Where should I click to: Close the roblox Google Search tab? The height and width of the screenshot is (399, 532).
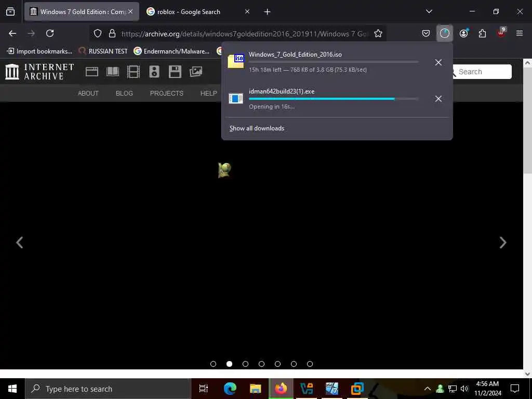tap(247, 11)
